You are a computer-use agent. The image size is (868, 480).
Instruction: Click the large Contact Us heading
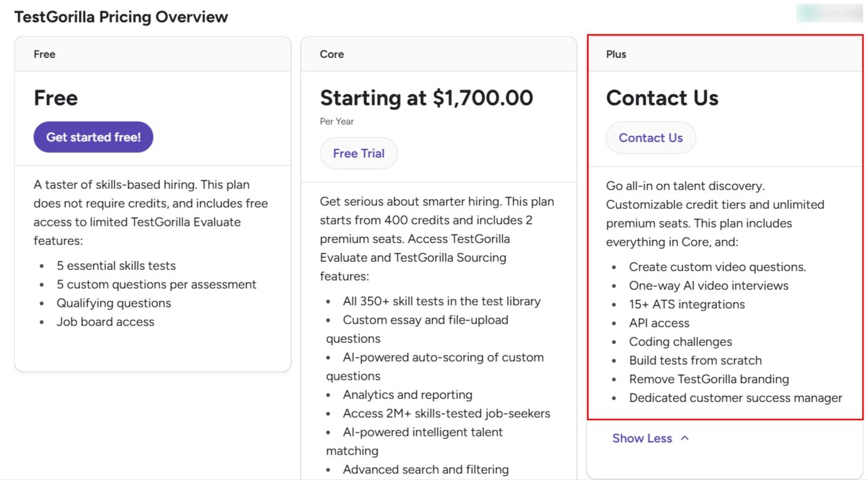click(x=662, y=98)
